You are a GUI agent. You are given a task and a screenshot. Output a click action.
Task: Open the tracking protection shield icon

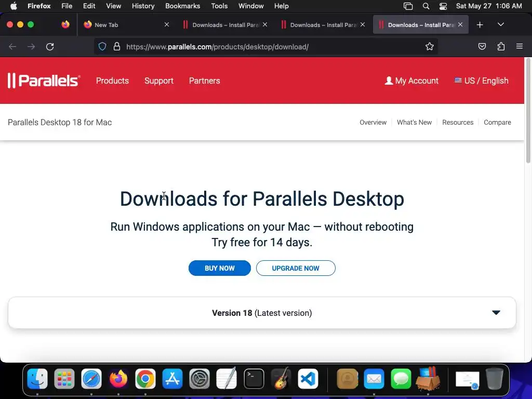(x=102, y=46)
